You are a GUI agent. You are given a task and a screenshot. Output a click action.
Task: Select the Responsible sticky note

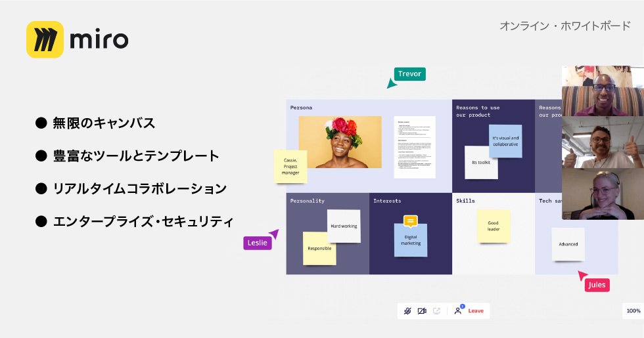(319, 248)
